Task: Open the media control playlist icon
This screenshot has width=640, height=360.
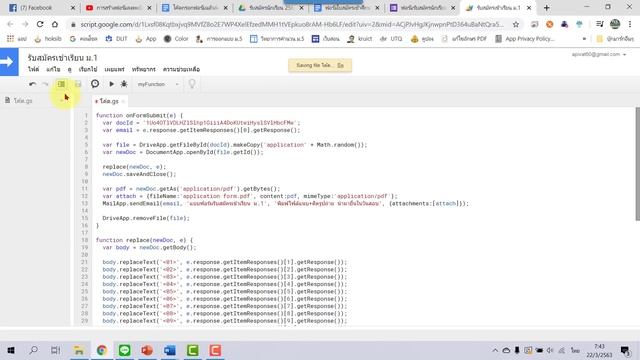Action: 600,24
